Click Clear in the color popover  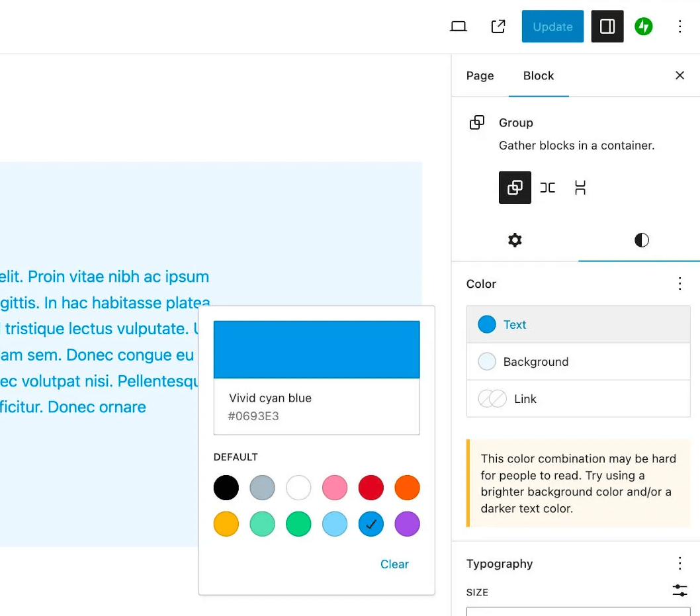[394, 564]
